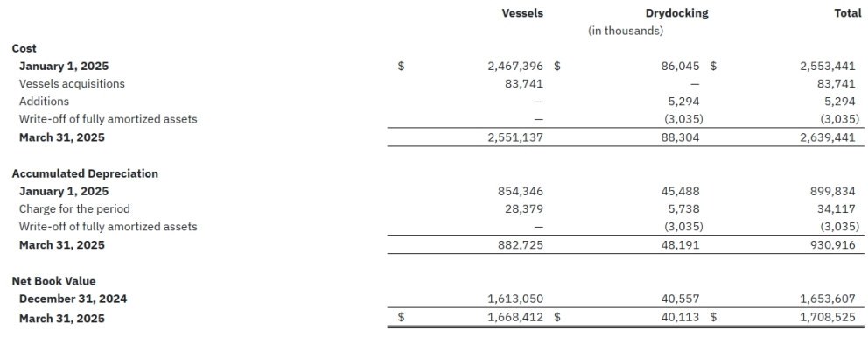Click the 1,668,412 vessels net book value
This screenshot has height=338, width=868.
[x=515, y=318]
